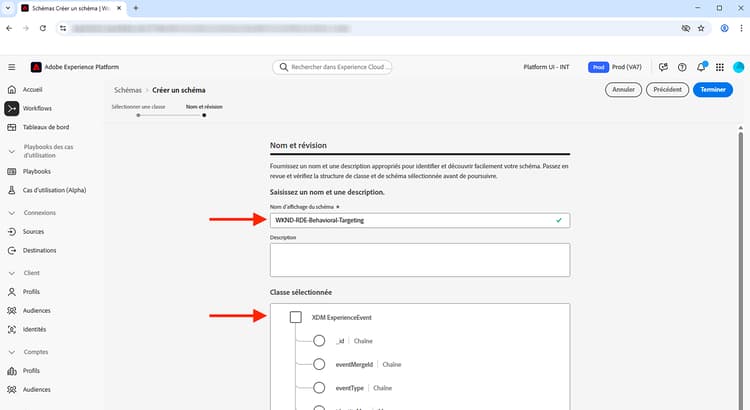Switch to Schémas Créer un schéma browser tab
Screen dimensions: 750x410
click(71, 8)
